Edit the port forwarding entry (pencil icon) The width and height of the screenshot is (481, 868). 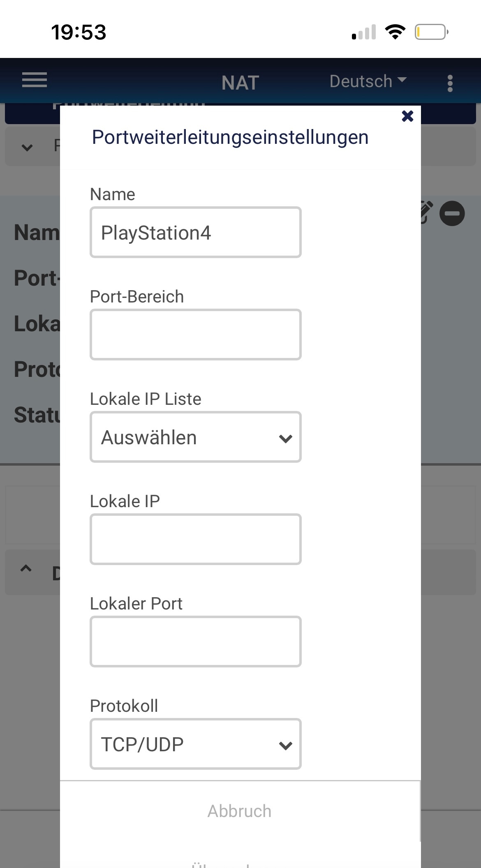point(427,212)
